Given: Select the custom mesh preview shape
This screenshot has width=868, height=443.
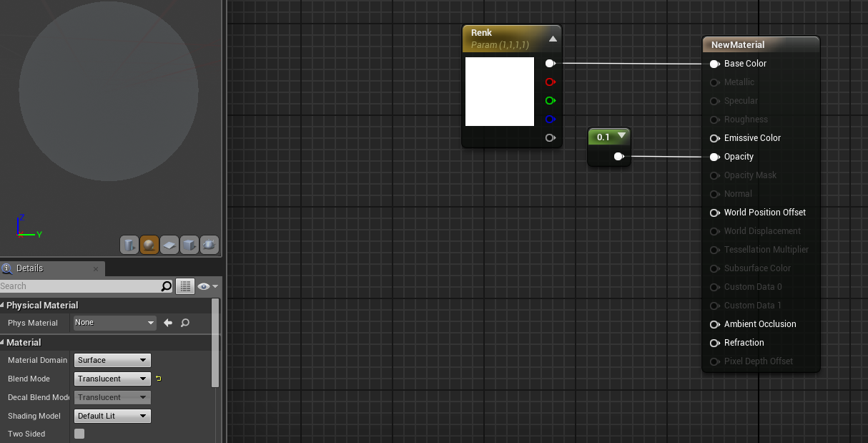Looking at the screenshot, I should click(209, 245).
